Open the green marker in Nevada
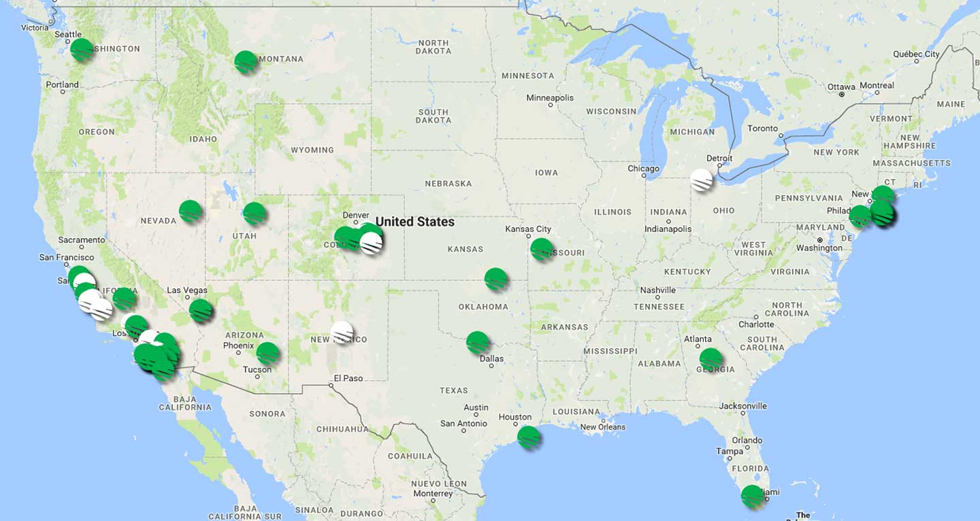 (x=191, y=211)
